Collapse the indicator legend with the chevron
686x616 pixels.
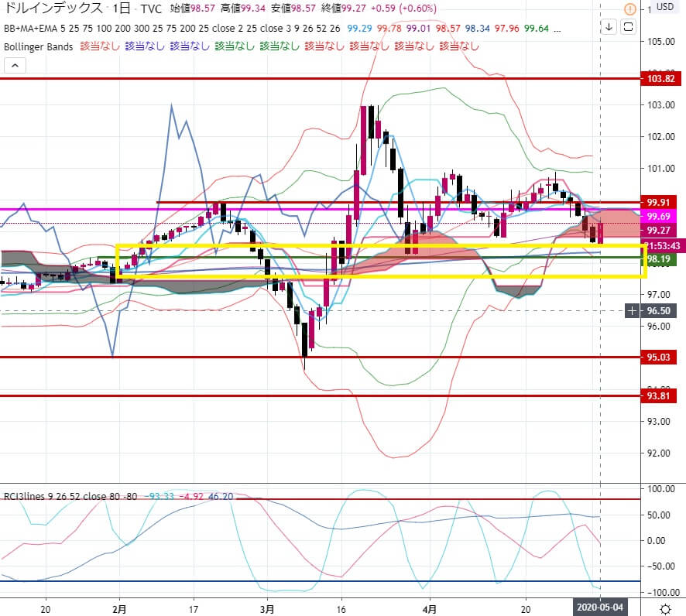tap(15, 66)
